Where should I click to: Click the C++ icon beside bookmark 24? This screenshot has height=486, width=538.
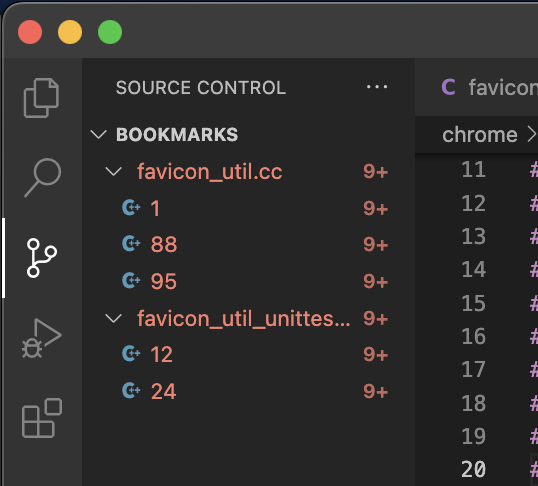tap(131, 391)
